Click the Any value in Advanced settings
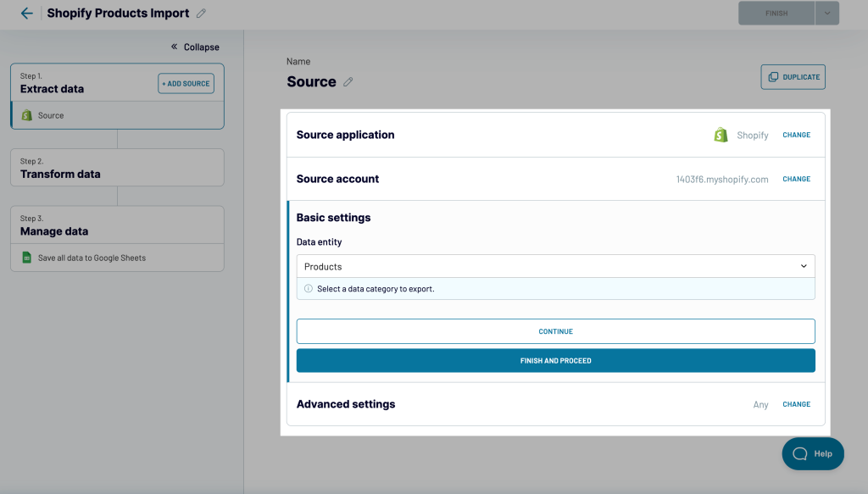Viewport: 868px width, 494px height. click(x=760, y=404)
